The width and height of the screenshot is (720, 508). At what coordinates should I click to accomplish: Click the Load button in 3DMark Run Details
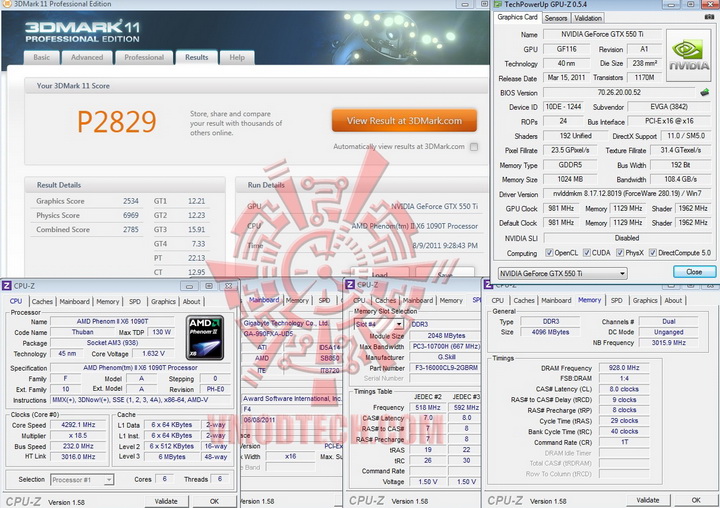380,273
